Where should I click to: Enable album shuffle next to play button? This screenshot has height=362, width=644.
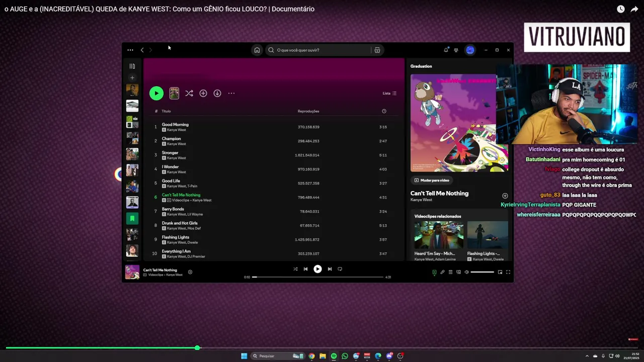189,93
